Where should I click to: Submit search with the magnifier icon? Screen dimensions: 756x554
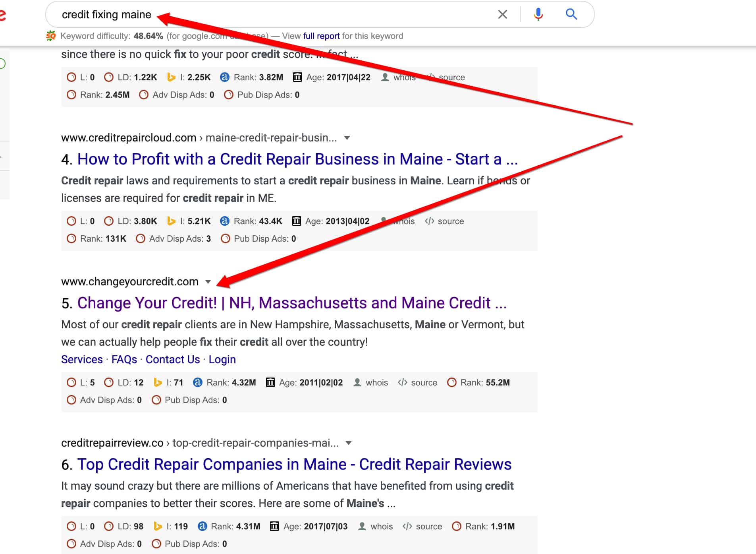[571, 14]
